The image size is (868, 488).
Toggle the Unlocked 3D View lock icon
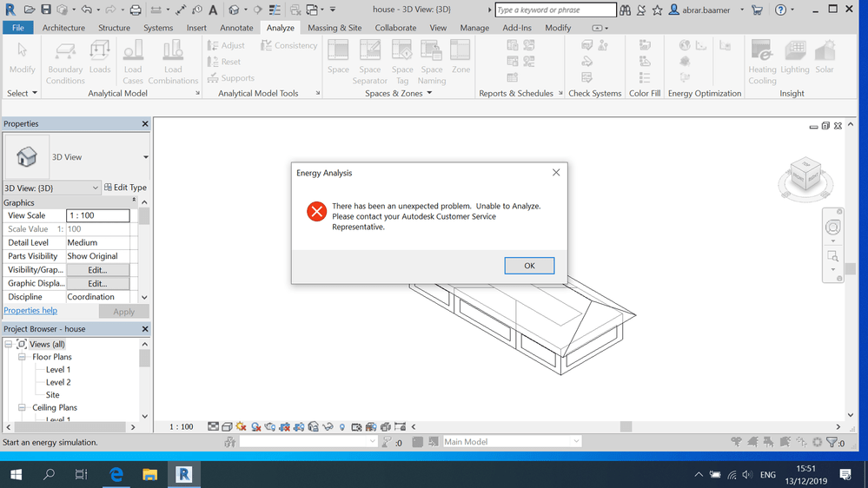tap(314, 426)
